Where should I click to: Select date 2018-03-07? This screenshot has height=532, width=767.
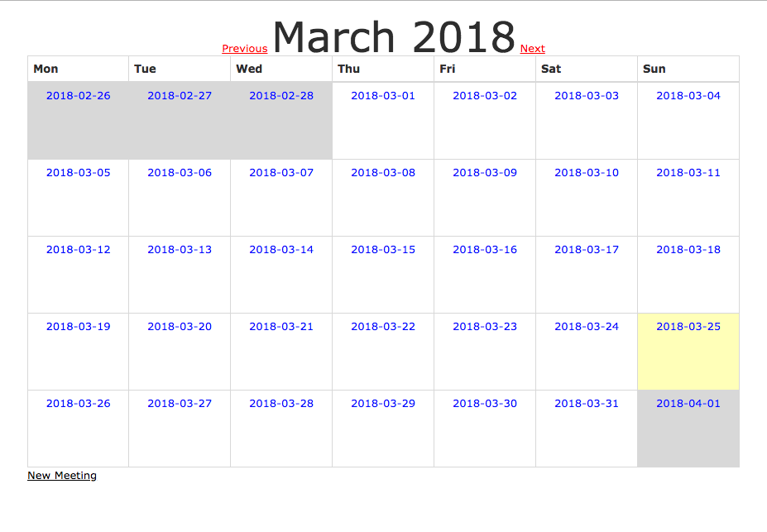click(x=280, y=172)
